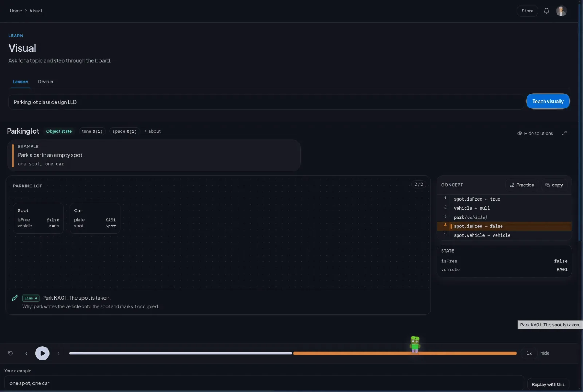Click the space O(1) chip
Viewport: 583px width, 392px height.
click(124, 131)
